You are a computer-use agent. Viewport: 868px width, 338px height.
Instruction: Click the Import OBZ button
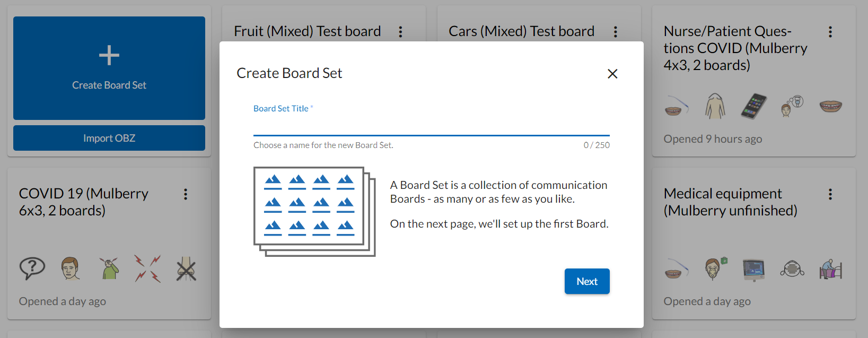[x=109, y=138]
